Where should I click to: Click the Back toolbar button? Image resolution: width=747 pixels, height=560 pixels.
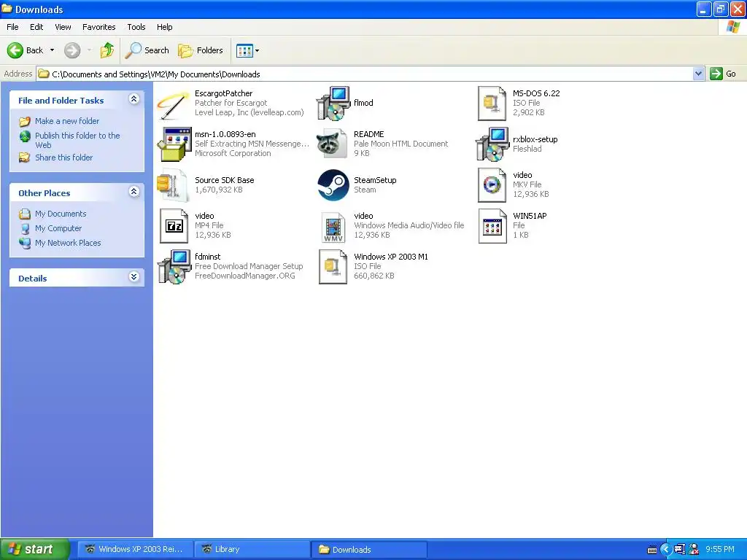tap(26, 50)
